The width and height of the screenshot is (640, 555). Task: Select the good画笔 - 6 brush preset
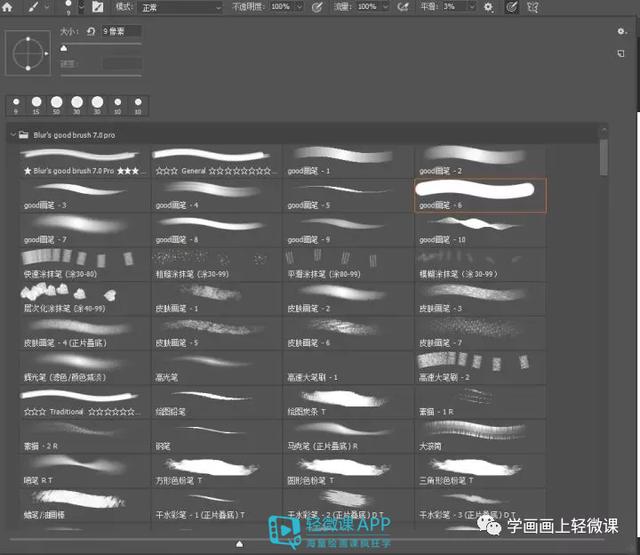480,195
